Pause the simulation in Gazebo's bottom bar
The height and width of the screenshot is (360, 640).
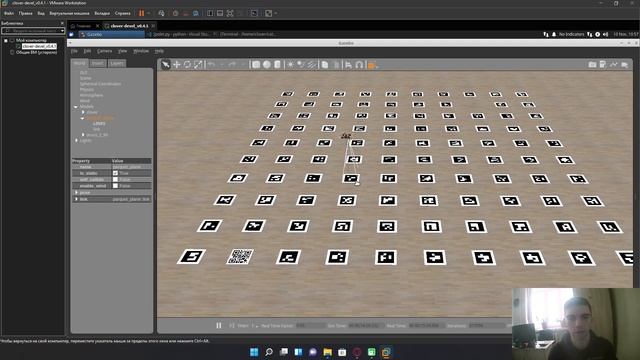tap(219, 325)
